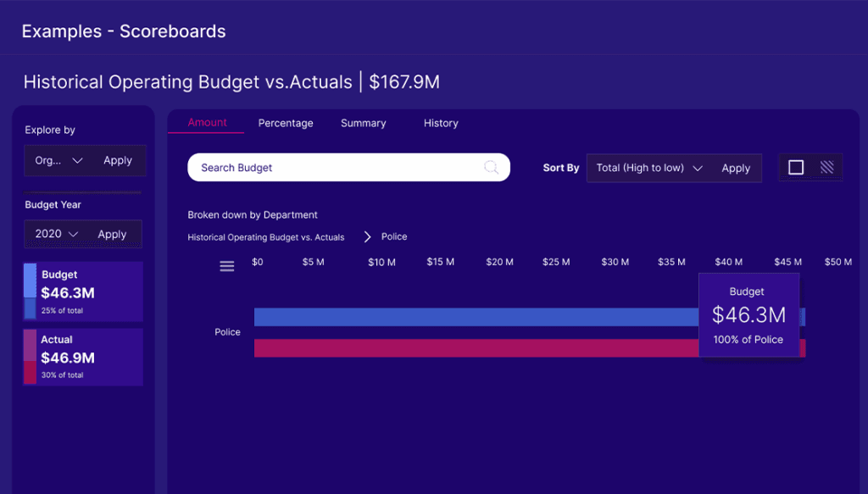Toggle the hatched pattern view icon
This screenshot has height=494, width=868.
click(x=826, y=168)
